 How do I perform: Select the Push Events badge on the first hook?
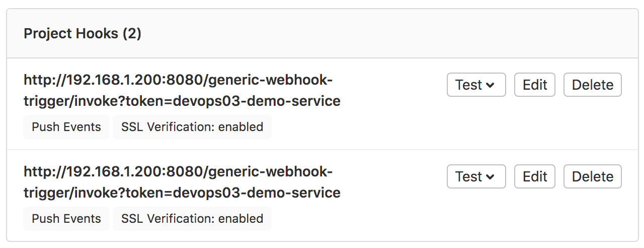point(66,127)
